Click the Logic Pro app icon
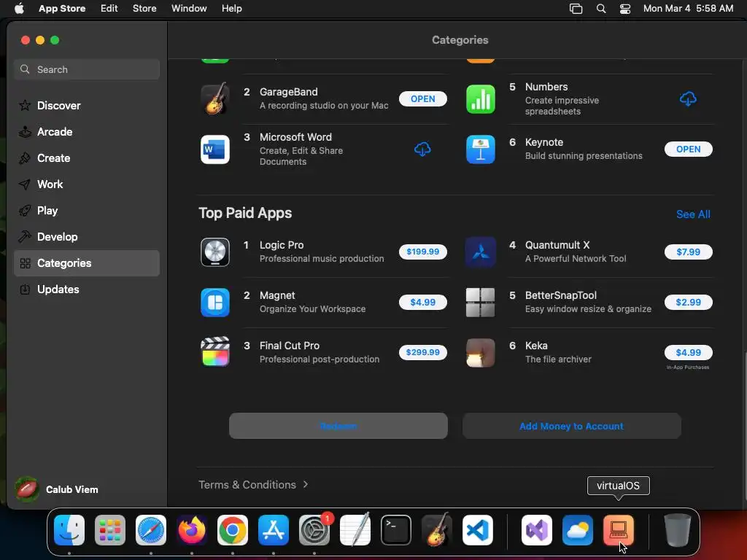The width and height of the screenshot is (747, 560). click(215, 252)
